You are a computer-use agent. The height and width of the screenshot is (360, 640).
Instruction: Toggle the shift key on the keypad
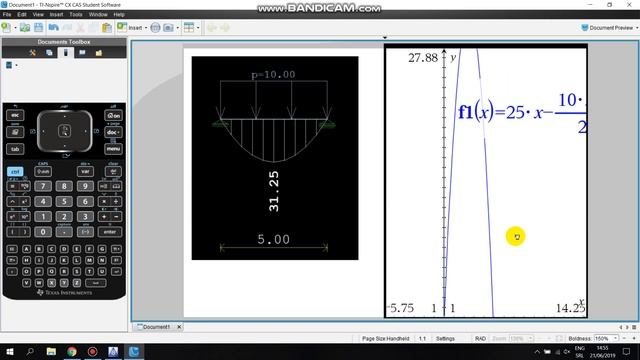click(43, 171)
